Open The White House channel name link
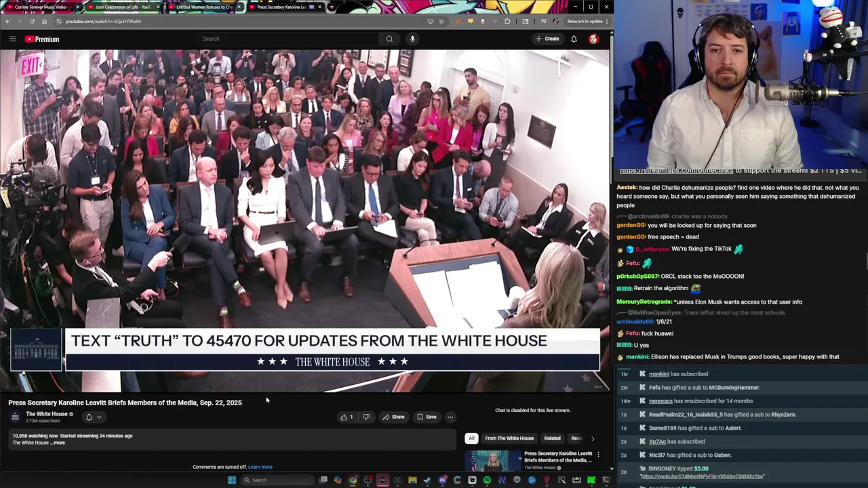 (47, 414)
